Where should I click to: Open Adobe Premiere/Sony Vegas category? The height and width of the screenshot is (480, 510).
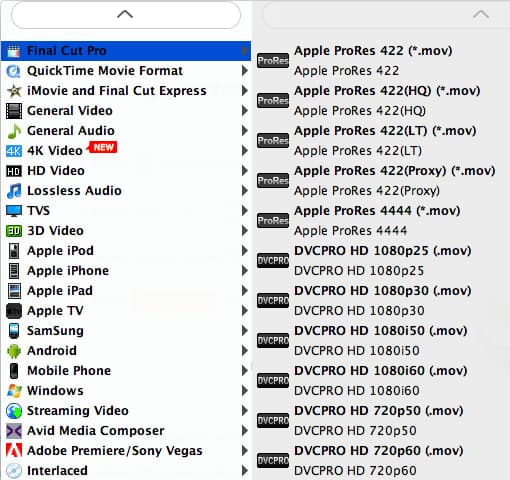click(126, 451)
